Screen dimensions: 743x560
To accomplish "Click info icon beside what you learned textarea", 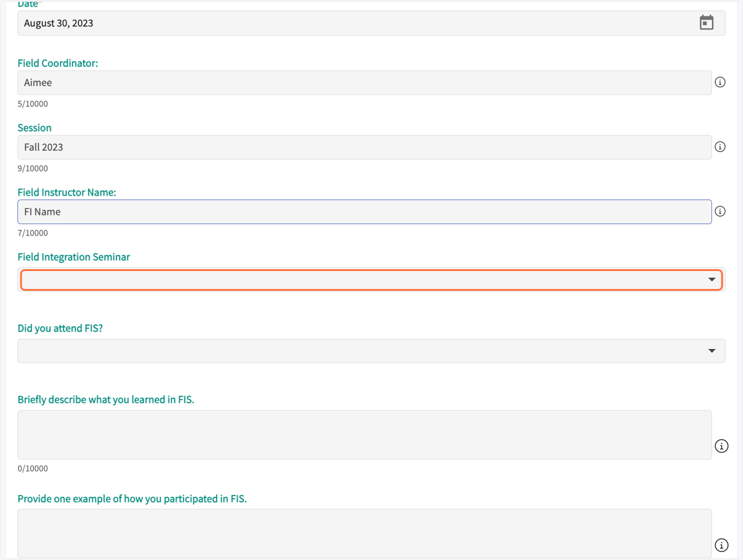I will 721,446.
